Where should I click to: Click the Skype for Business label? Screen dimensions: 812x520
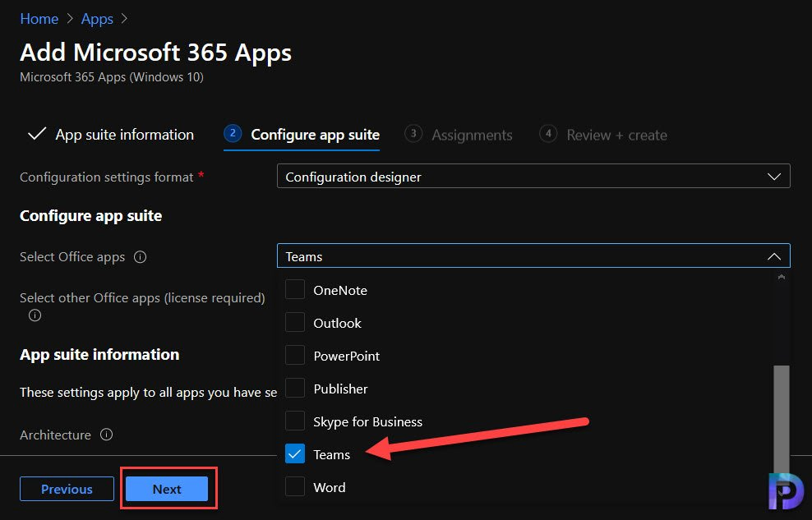367,421
